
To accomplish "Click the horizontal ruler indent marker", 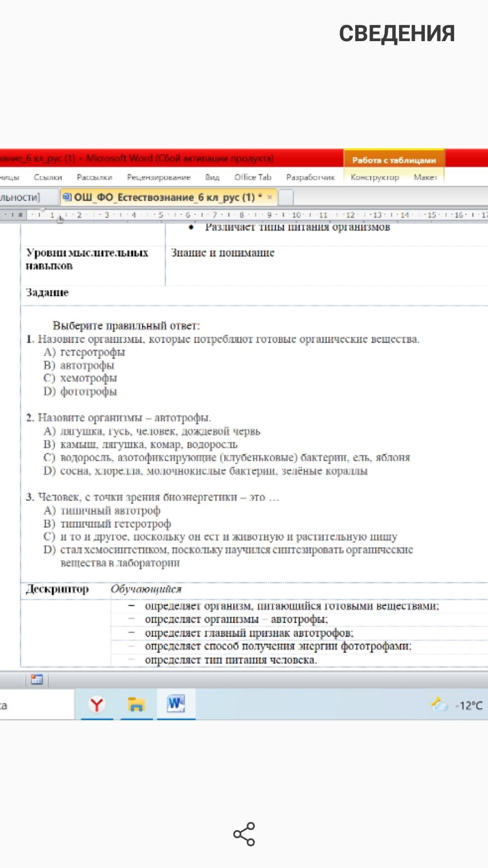I will coord(60,219).
